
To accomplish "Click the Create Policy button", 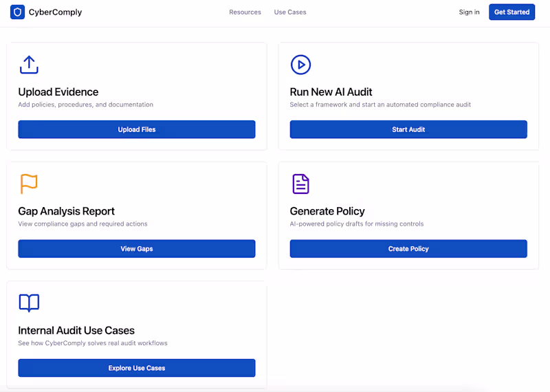I will click(x=408, y=249).
